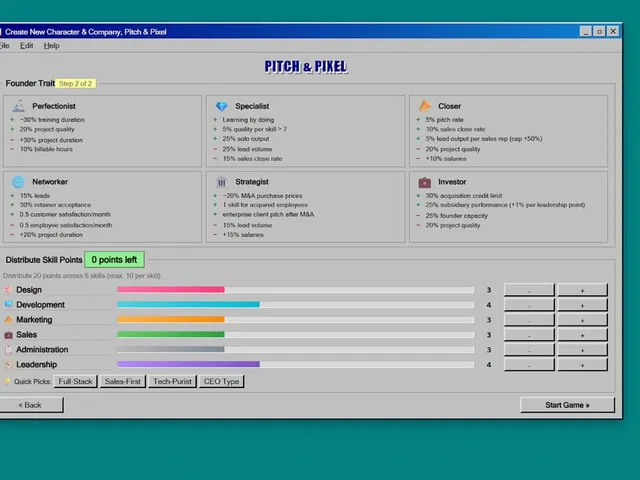
Task: Pick the Strategist column icon
Action: 221,182
